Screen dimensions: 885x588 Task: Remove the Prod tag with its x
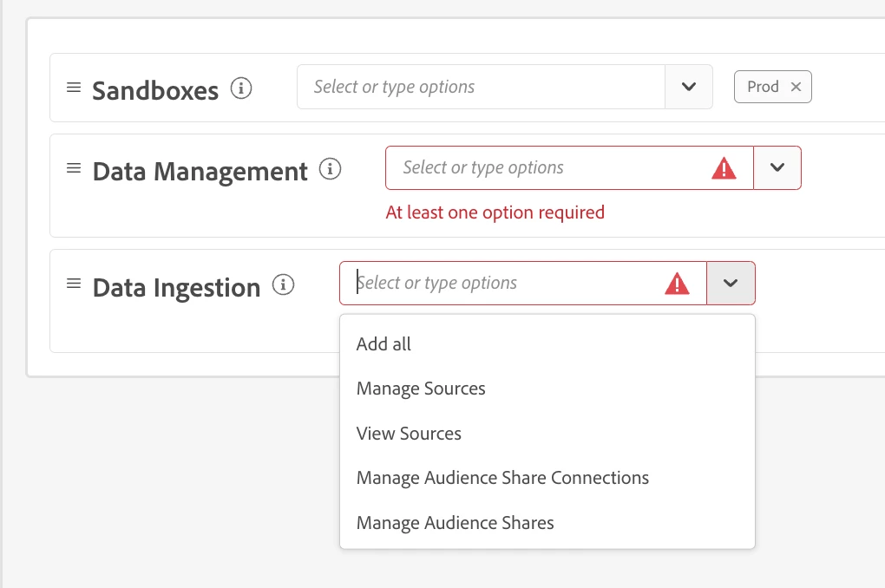coord(796,87)
